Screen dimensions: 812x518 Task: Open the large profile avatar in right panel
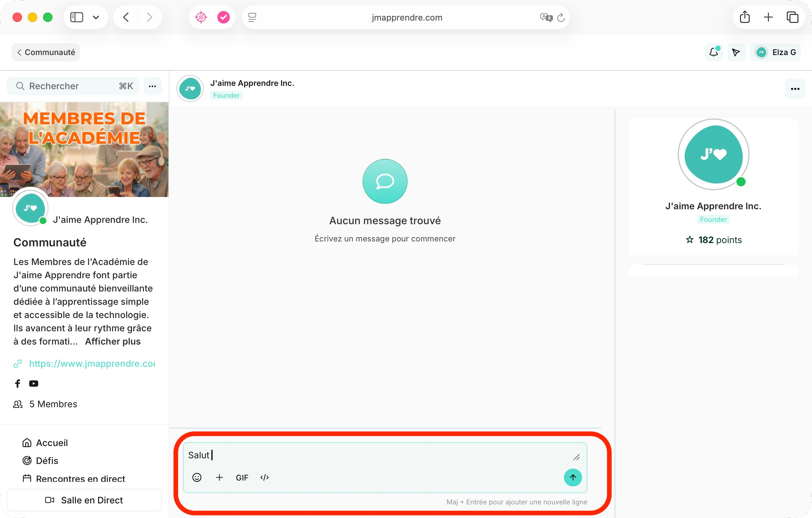point(713,155)
